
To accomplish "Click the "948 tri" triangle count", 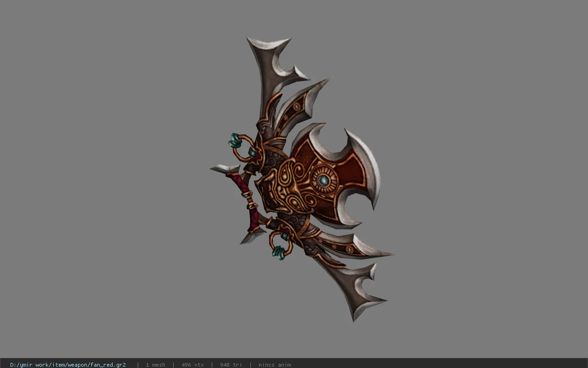I will 231,365.
